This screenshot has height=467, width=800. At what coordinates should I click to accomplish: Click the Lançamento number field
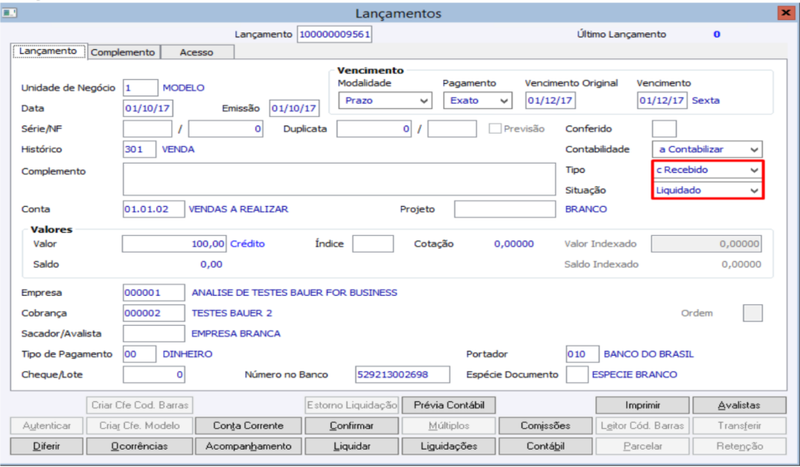334,34
